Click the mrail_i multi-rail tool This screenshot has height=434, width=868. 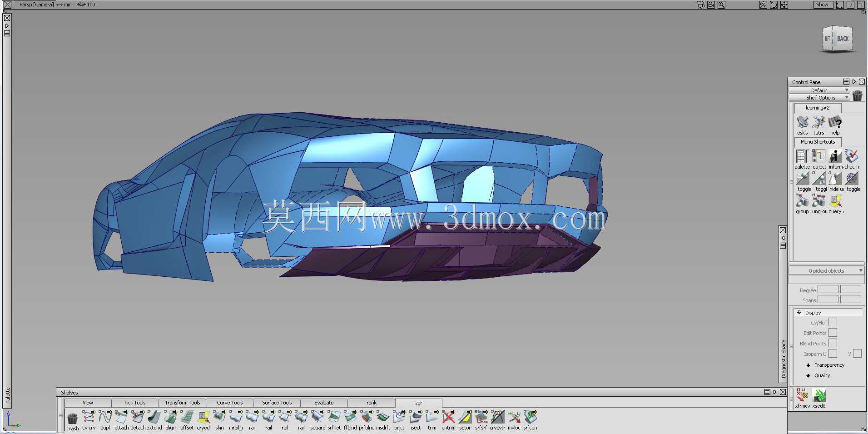click(x=236, y=417)
